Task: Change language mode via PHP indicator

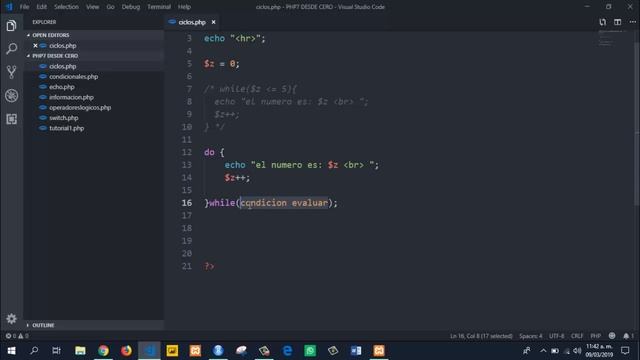Action: [x=596, y=336]
